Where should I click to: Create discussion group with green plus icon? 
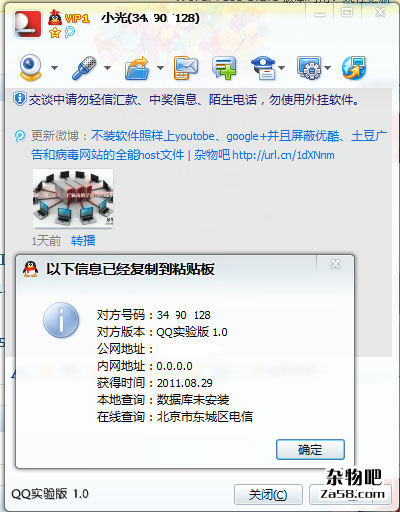[x=224, y=68]
